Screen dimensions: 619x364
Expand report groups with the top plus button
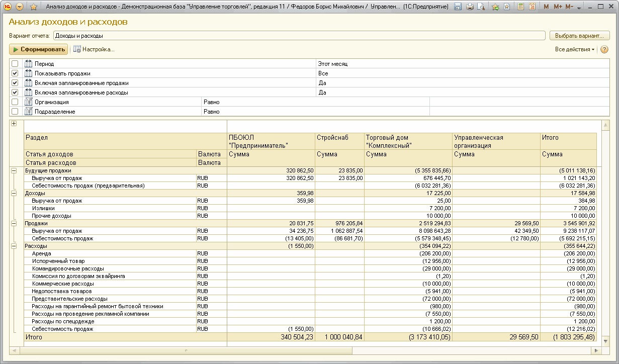pos(14,124)
